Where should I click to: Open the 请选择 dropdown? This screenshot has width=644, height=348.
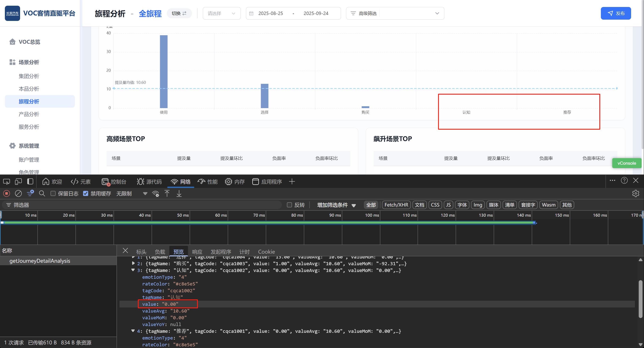point(221,13)
